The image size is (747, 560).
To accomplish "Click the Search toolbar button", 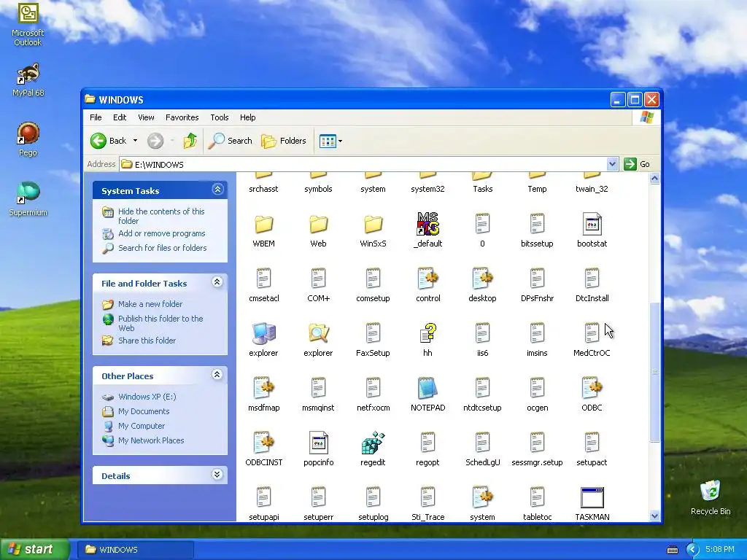I will [x=230, y=141].
